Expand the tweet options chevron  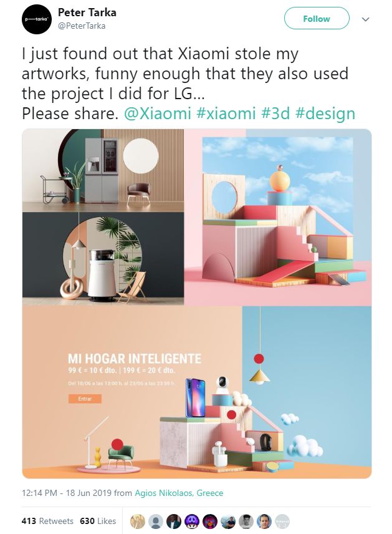click(365, 19)
